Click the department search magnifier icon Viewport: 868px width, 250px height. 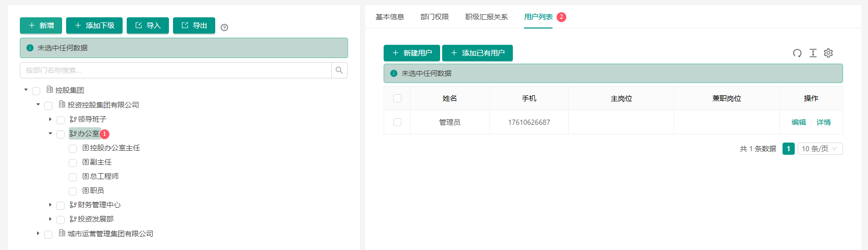(x=339, y=70)
